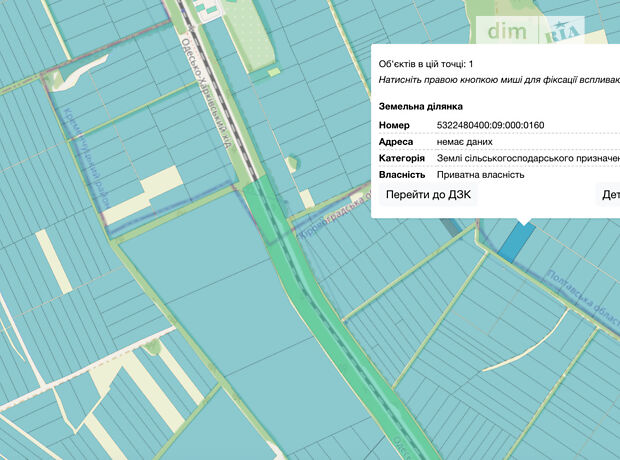The height and width of the screenshot is (460, 620).
Task: Click the Перейти до ДЗК button
Action: point(428,196)
